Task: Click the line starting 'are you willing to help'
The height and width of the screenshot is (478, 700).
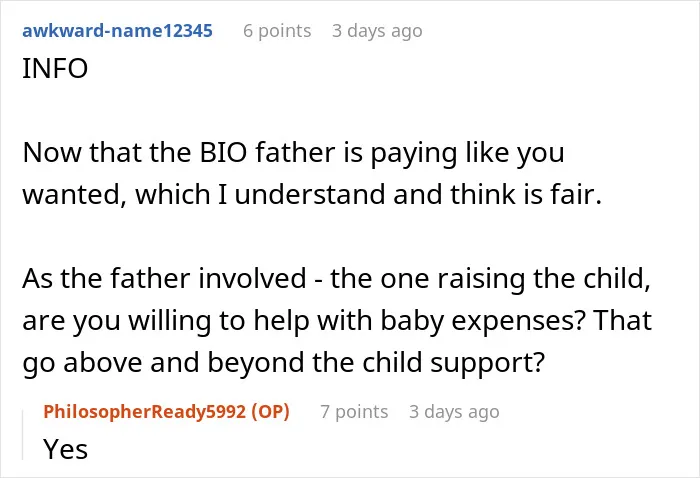Action: (337, 321)
